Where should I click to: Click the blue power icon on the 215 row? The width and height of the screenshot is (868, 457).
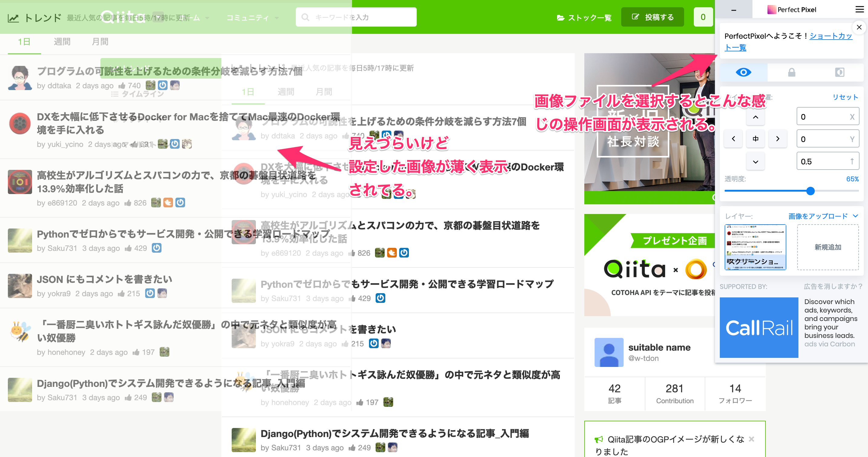374,343
